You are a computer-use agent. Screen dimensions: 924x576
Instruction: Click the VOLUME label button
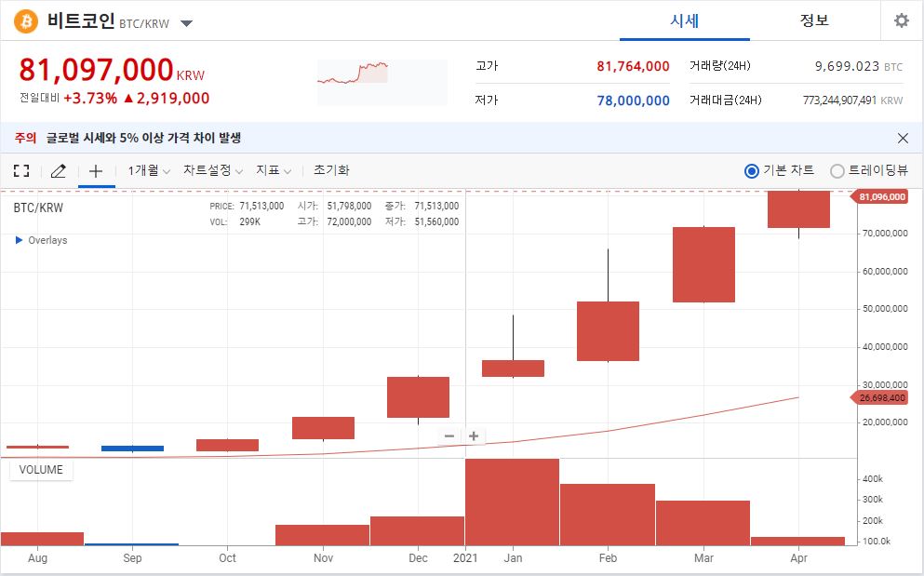click(x=41, y=470)
